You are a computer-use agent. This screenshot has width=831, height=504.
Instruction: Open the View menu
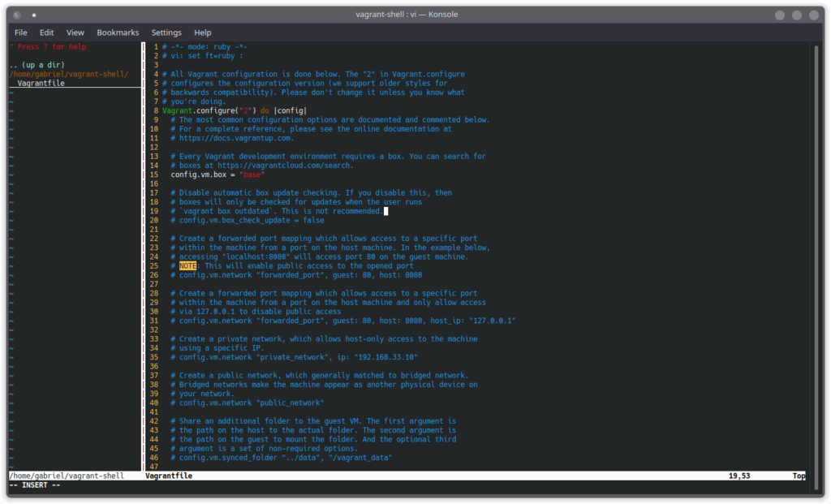pos(75,32)
